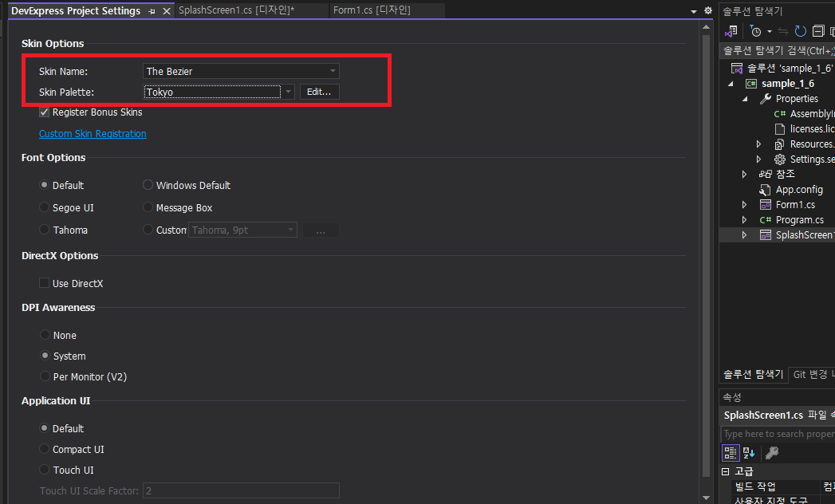Expand the Resources.resx node
This screenshot has height=504, width=835.
tap(759, 144)
